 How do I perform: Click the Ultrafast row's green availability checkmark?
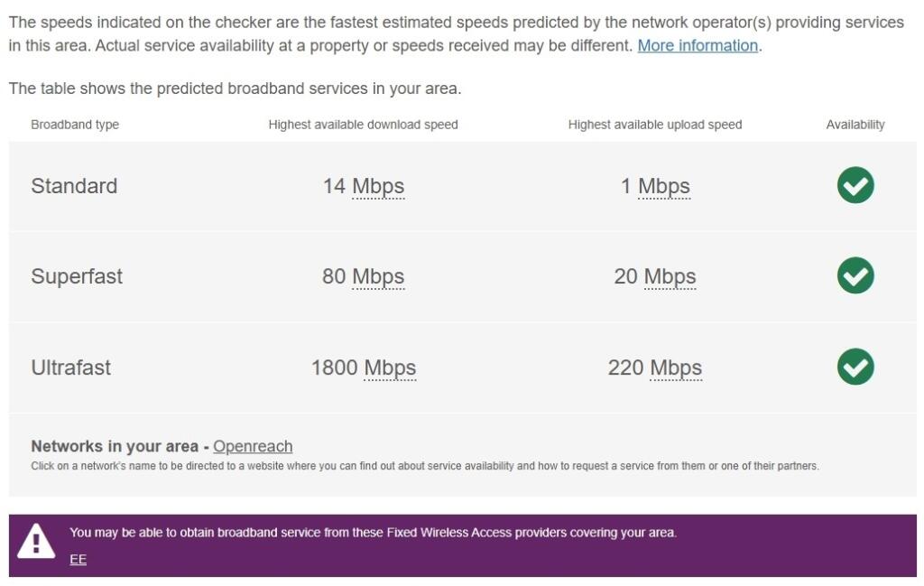coord(855,367)
